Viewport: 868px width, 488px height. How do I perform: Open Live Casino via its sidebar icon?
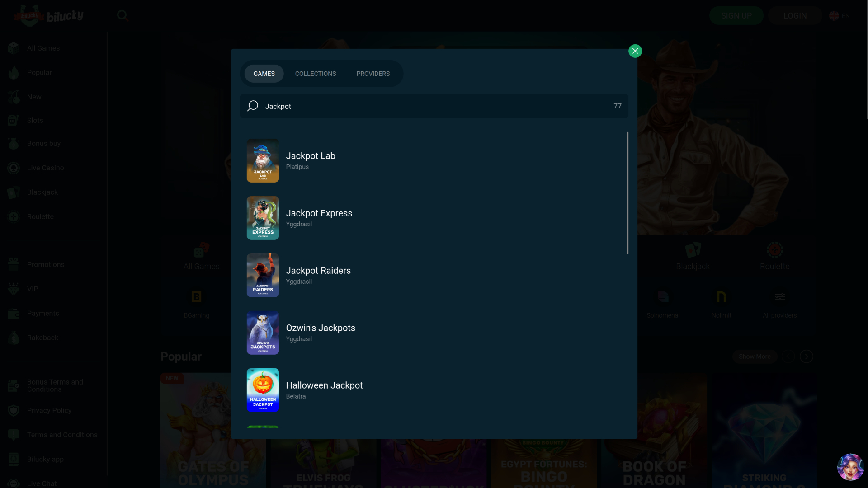(x=14, y=168)
